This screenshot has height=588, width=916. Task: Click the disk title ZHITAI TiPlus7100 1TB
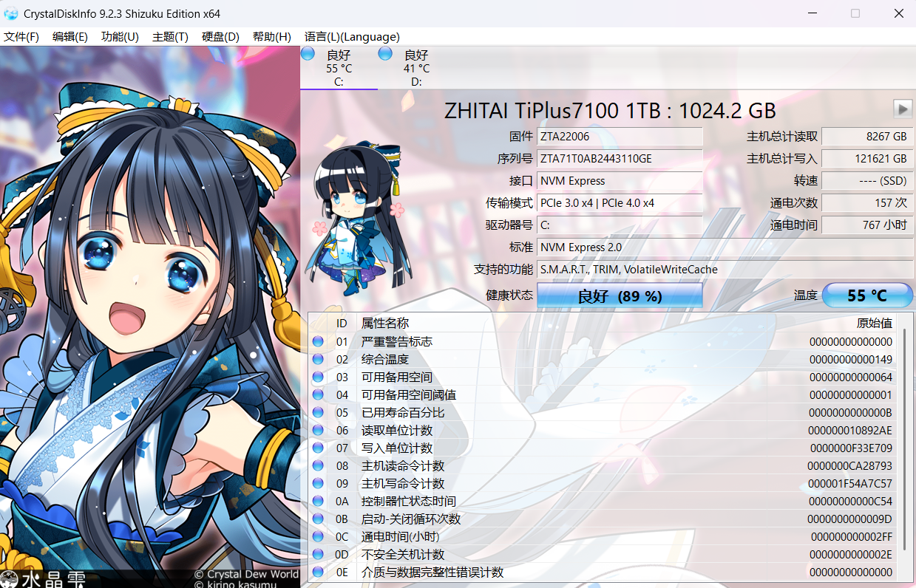point(610,111)
